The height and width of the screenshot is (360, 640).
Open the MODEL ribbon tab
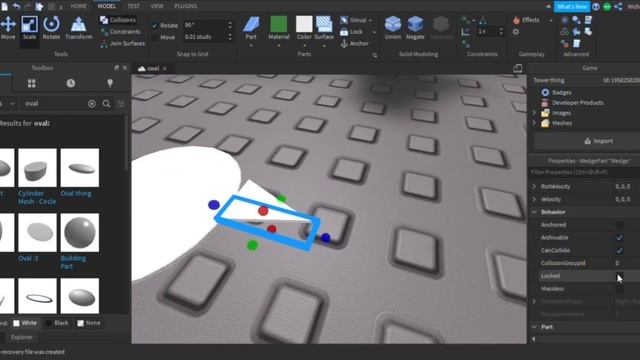[x=107, y=6]
